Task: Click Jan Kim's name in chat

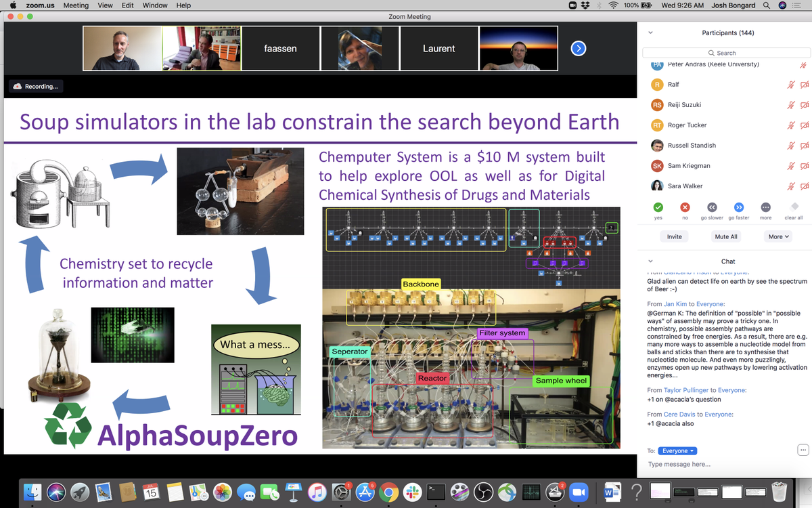Action: coord(675,304)
